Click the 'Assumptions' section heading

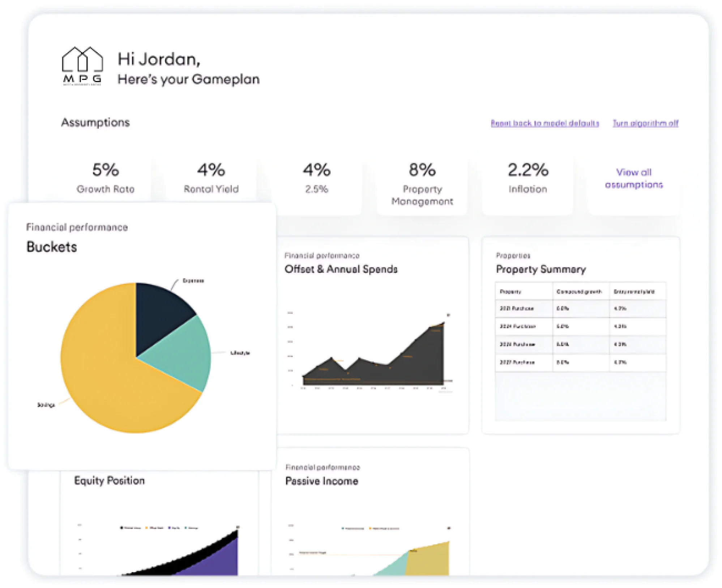coord(95,123)
